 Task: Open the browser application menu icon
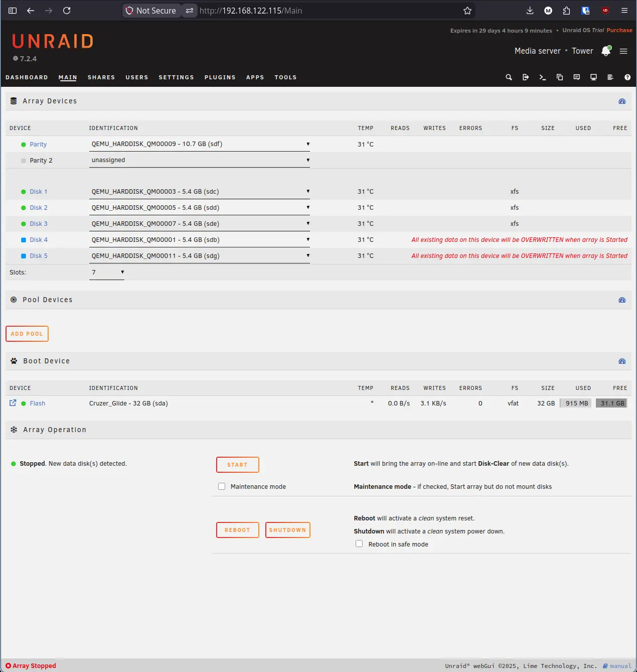coord(624,11)
